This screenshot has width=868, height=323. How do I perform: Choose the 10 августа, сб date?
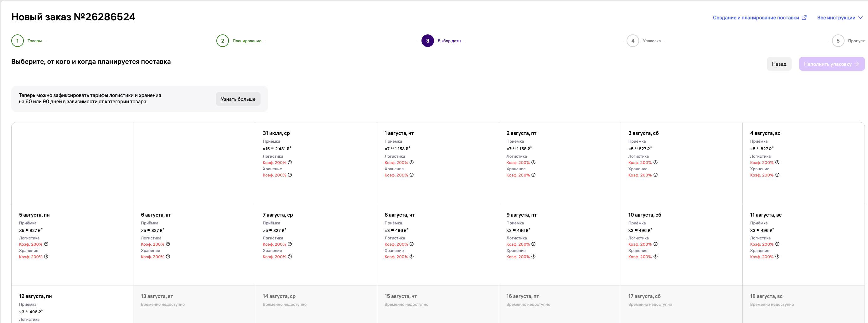pos(682,244)
